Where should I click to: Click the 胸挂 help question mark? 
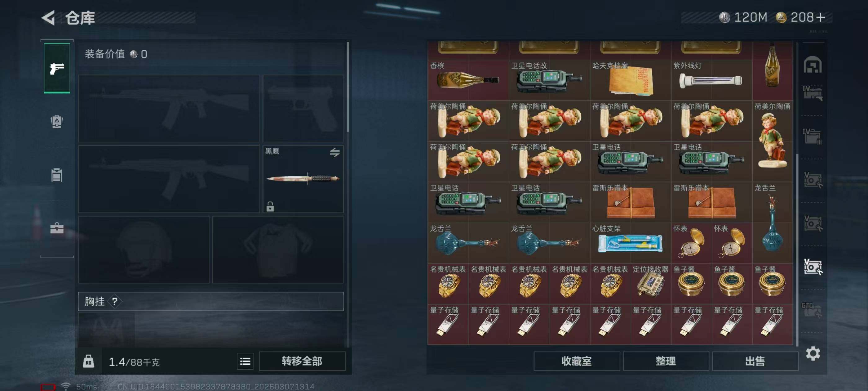click(x=115, y=301)
